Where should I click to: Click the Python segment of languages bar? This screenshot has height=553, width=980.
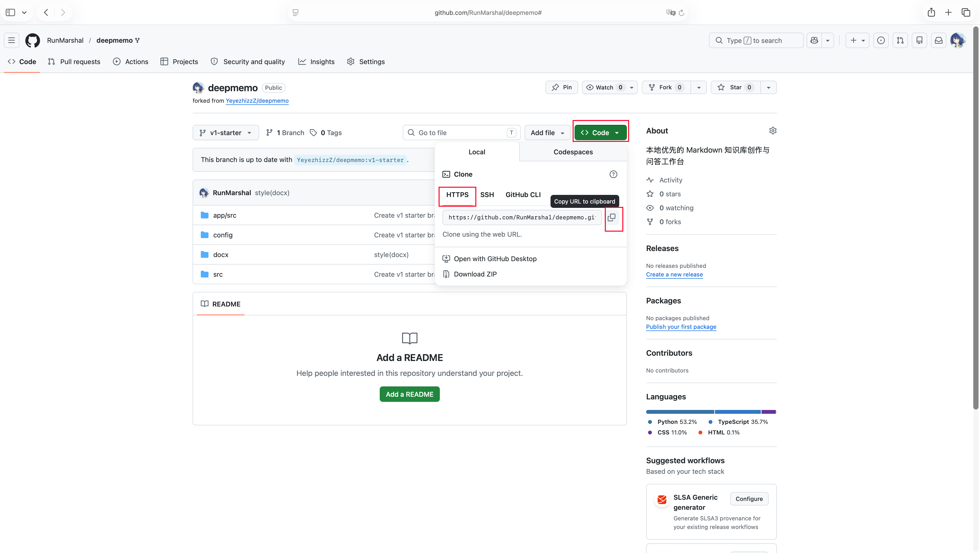click(680, 412)
